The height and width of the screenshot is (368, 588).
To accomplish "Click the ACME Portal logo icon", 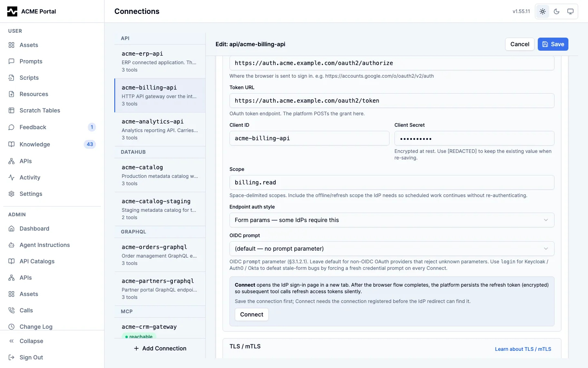I will [x=12, y=11].
